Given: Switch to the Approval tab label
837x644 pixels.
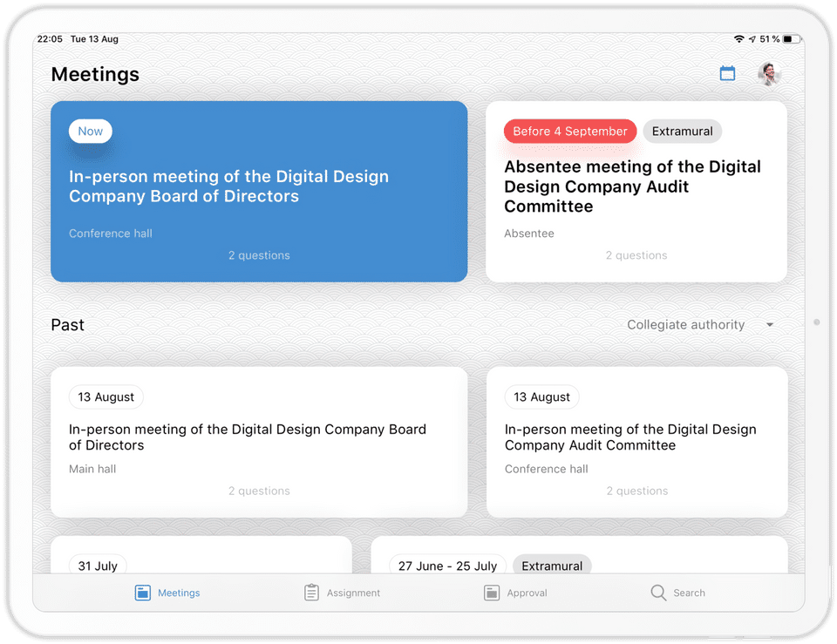Looking at the screenshot, I should pos(527,593).
